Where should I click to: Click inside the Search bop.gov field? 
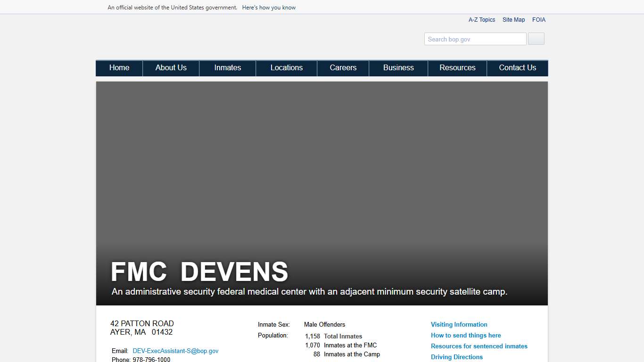[x=475, y=39]
